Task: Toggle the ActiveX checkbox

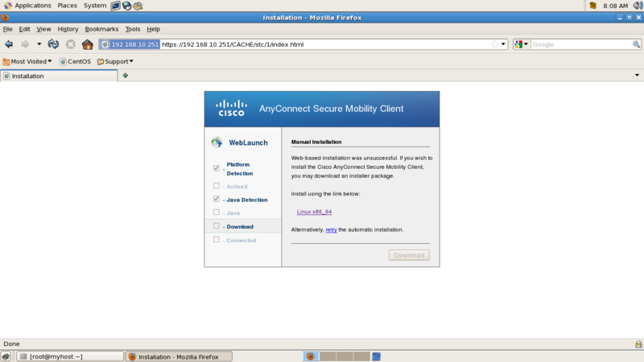Action: 217,186
